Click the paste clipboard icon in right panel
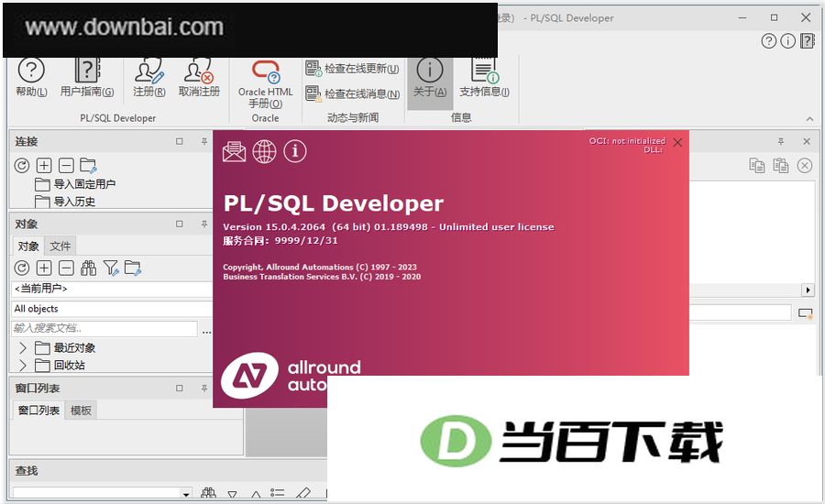The width and height of the screenshot is (825, 504). 780,166
